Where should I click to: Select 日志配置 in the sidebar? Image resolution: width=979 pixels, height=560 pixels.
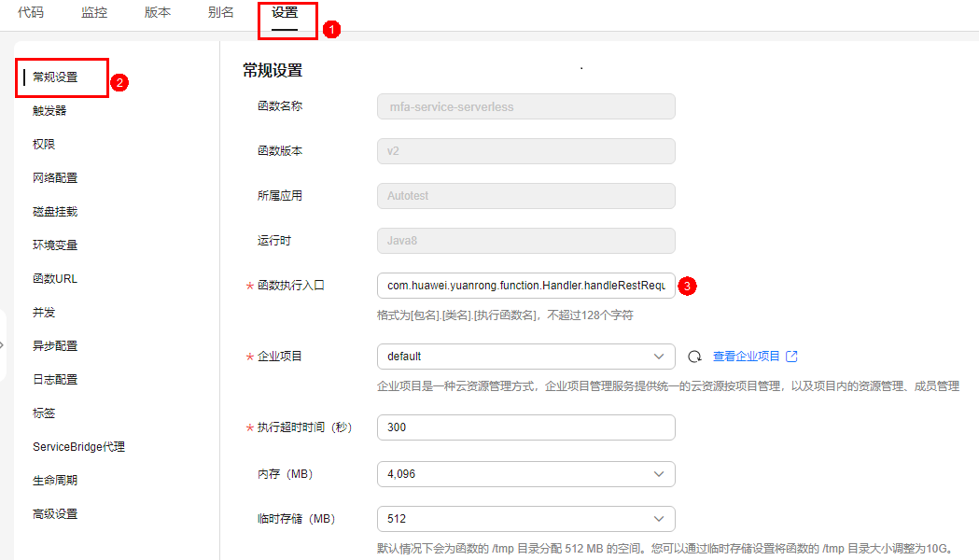pyautogui.click(x=55, y=380)
